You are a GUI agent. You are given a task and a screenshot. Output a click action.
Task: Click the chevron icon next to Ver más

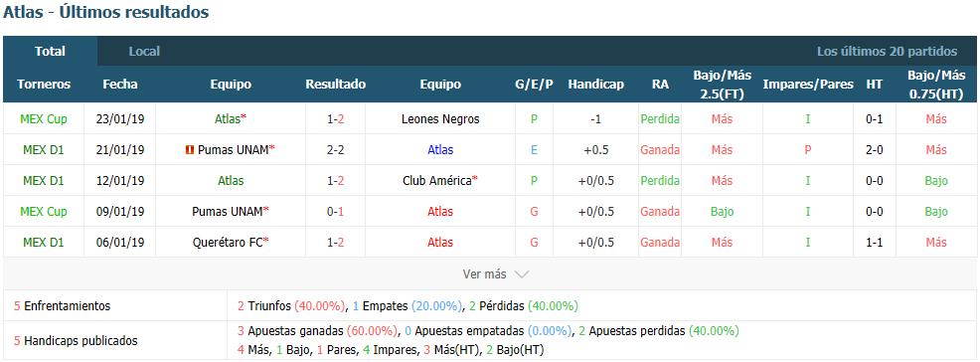(521, 274)
